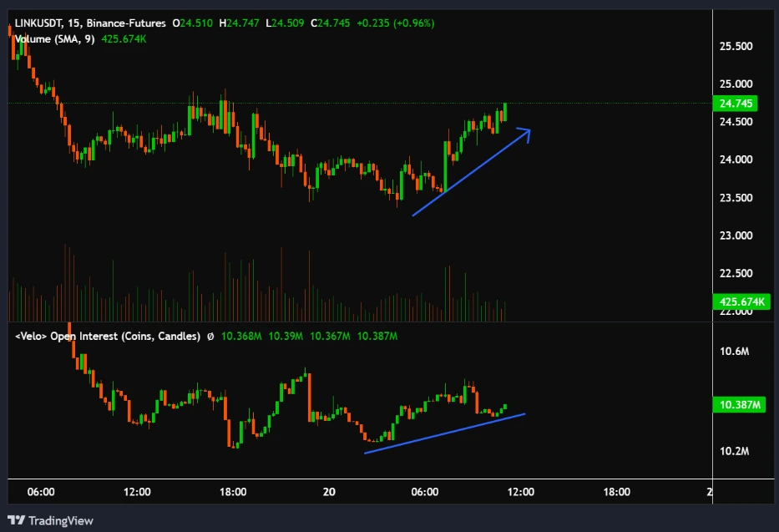Click the Velo Open Interest indicator label
This screenshot has width=779, height=532.
coord(108,337)
